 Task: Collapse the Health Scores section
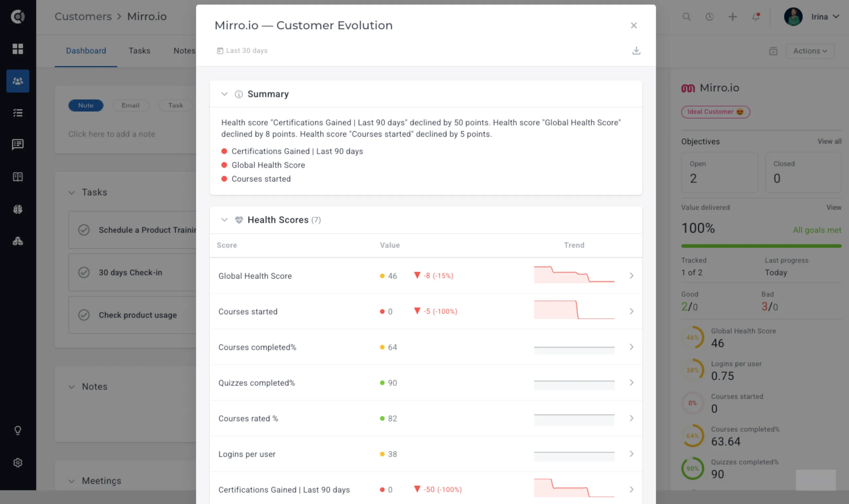pyautogui.click(x=224, y=220)
